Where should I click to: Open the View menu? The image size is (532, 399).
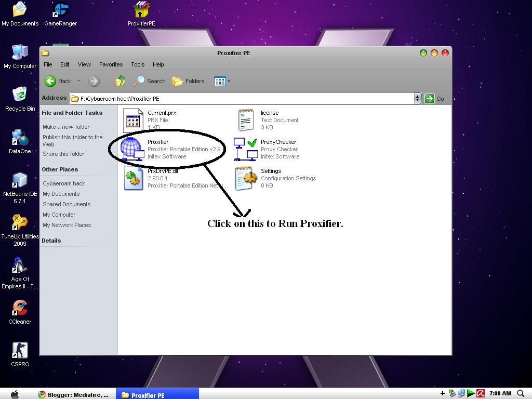coord(84,64)
